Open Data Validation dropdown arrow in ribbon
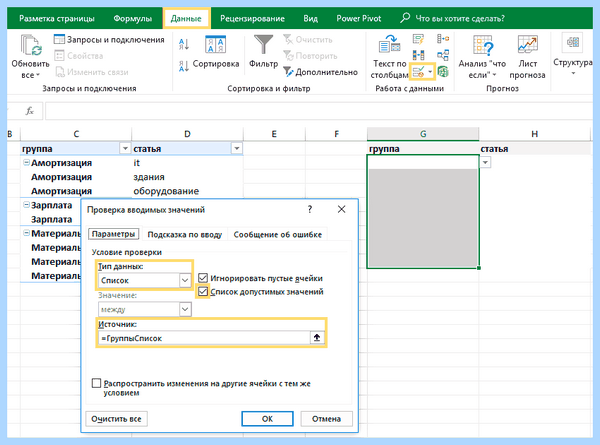Screen dimensions: 600x445 coord(430,72)
